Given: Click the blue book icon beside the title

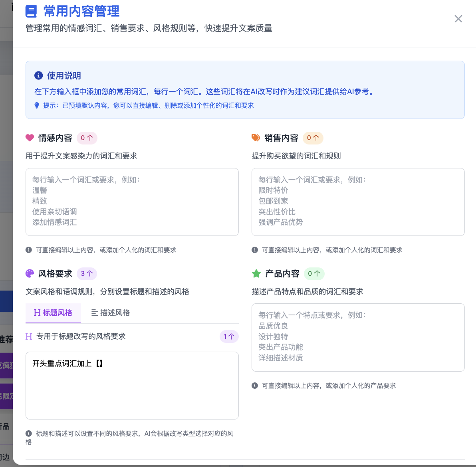Looking at the screenshot, I should point(31,11).
